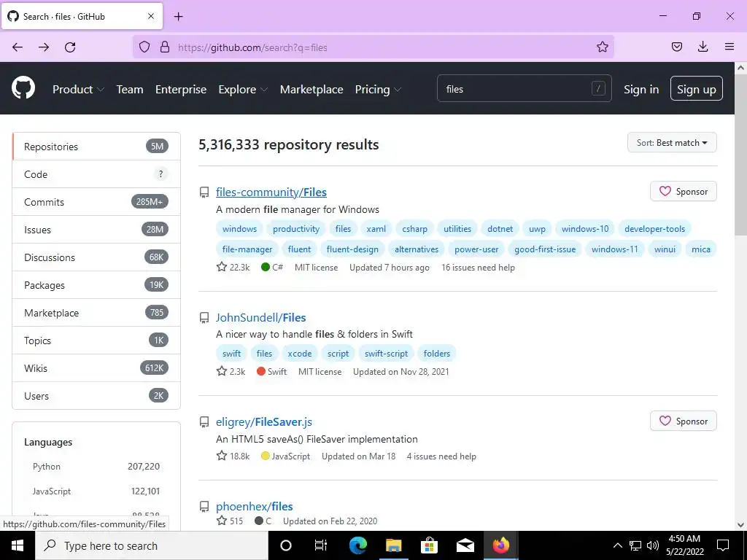Open the Enterprise nav link

coord(181,89)
